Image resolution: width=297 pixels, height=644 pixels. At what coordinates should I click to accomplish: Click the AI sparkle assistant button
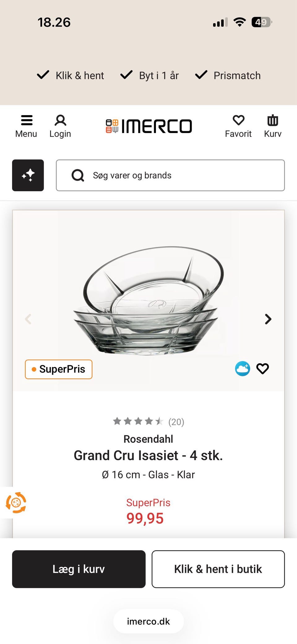[28, 175]
